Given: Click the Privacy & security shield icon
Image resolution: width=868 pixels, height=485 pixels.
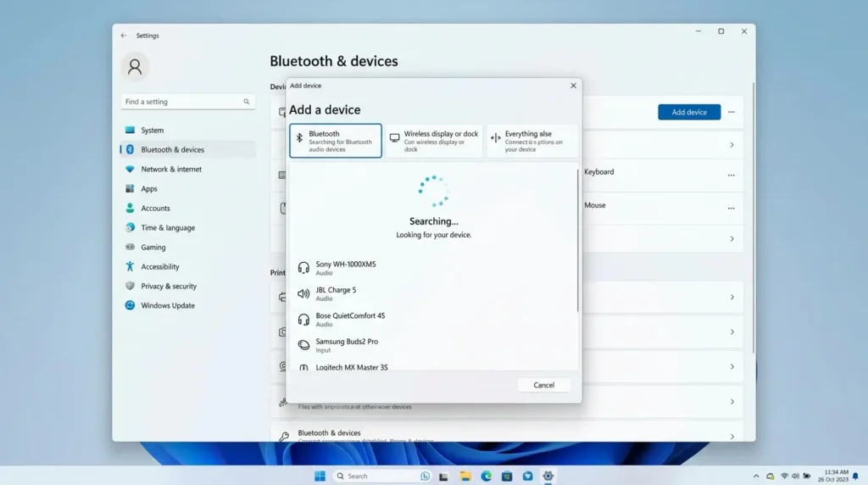Looking at the screenshot, I should 130,286.
